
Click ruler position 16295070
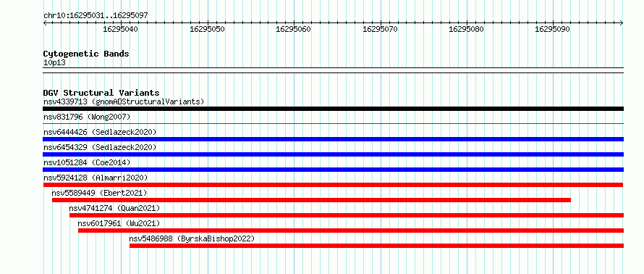tap(381, 29)
